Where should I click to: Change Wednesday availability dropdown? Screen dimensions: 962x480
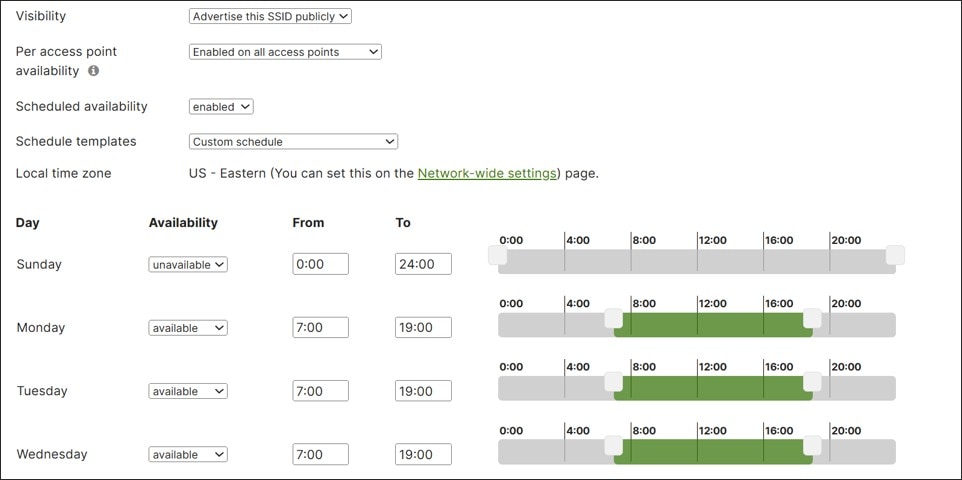pos(188,454)
